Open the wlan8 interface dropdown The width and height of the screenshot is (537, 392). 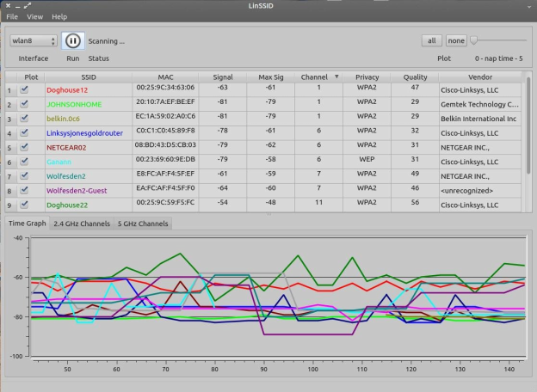(34, 40)
